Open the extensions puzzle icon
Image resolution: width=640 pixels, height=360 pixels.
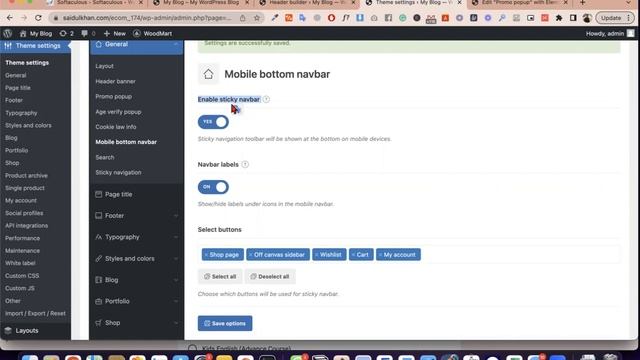(x=559, y=18)
